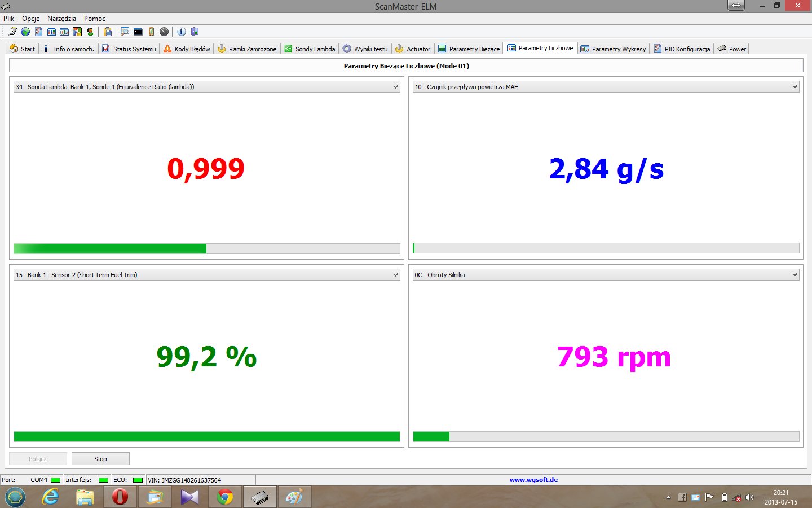Open the Narzędzia menu
Image resolution: width=812 pixels, height=508 pixels.
click(x=61, y=19)
